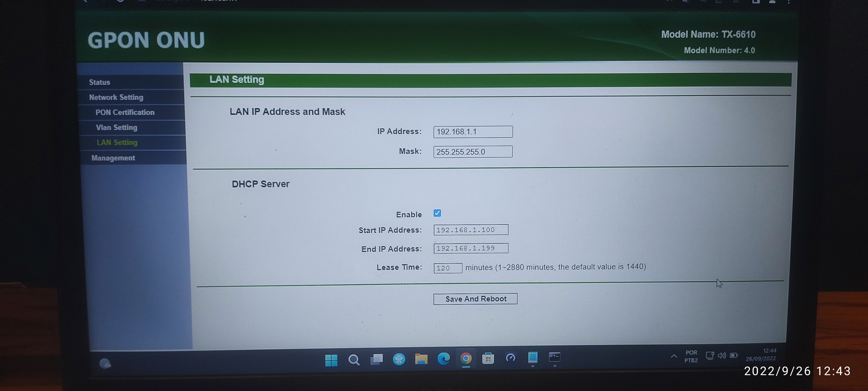Open Microsoft Store from taskbar
The height and width of the screenshot is (391, 868).
[488, 358]
